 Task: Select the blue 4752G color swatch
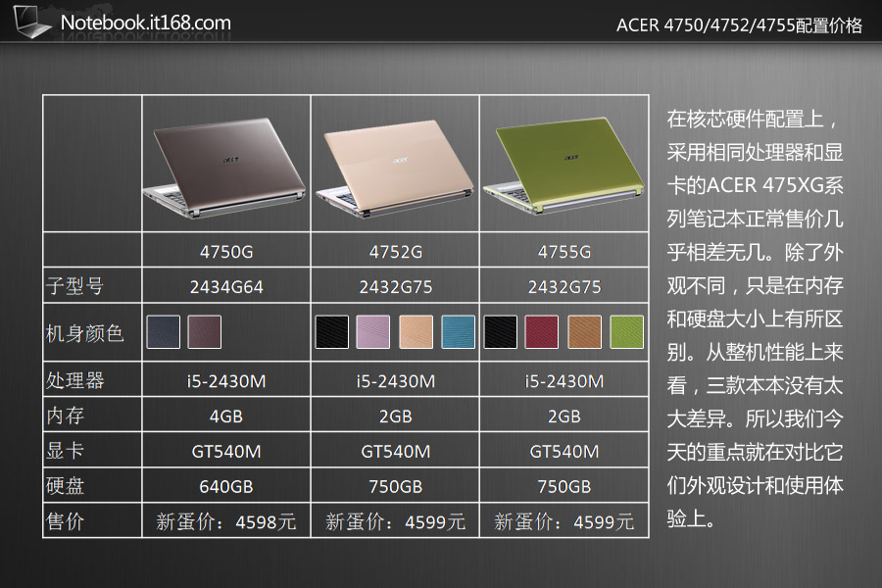[x=458, y=332]
